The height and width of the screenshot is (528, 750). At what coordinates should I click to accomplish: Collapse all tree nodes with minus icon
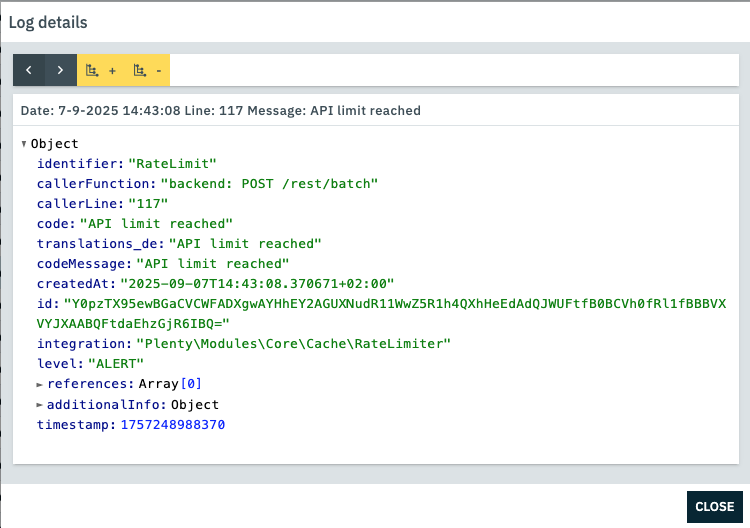[147, 70]
